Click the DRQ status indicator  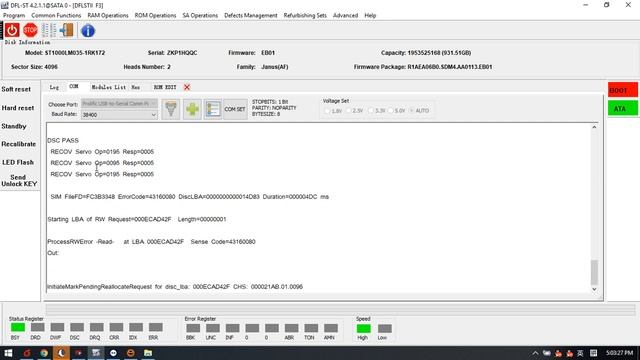coord(96,327)
